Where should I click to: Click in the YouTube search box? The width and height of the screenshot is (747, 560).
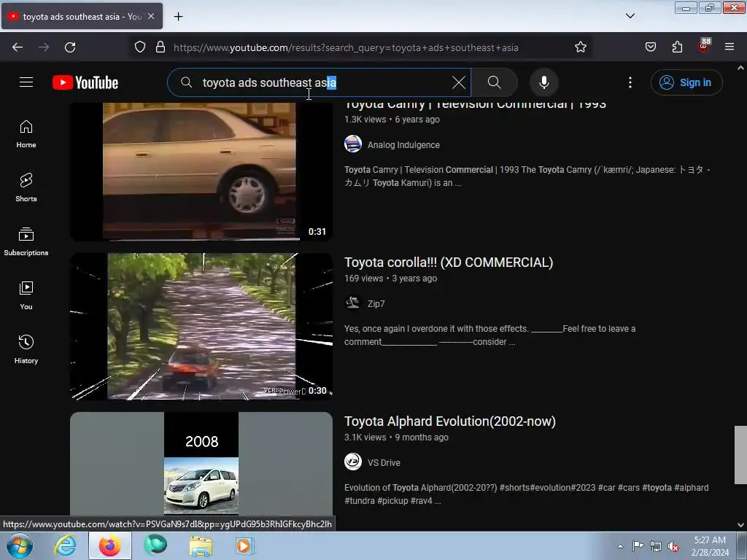pos(320,82)
